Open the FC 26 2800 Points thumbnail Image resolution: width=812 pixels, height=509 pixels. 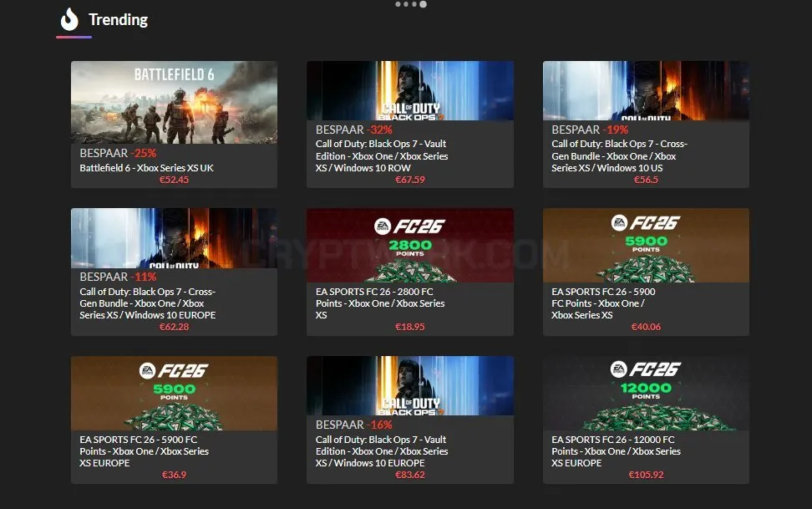[x=410, y=245]
